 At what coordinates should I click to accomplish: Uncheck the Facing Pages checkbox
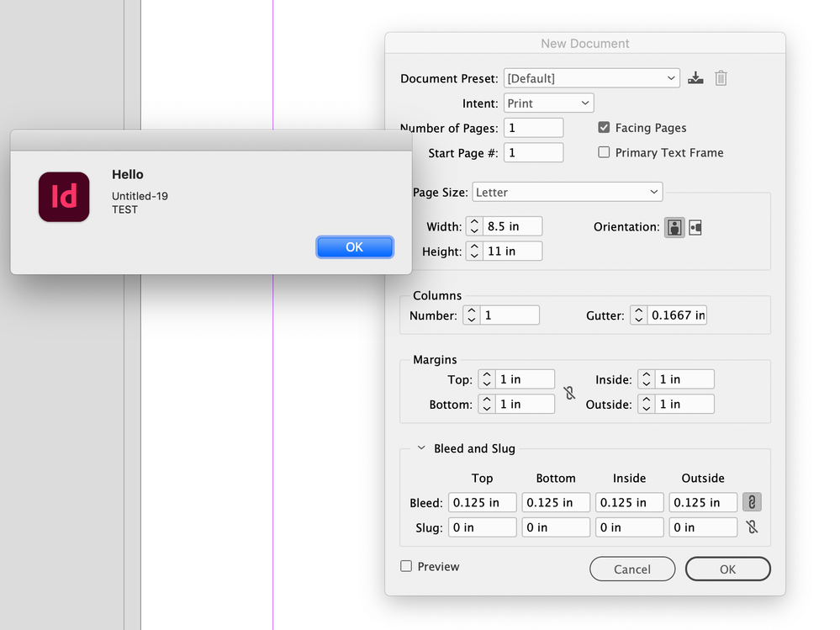point(604,128)
